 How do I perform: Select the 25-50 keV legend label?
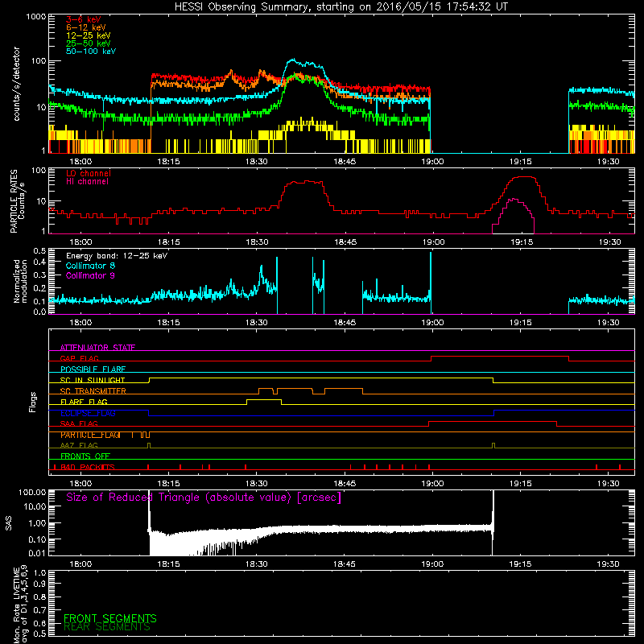tap(89, 43)
